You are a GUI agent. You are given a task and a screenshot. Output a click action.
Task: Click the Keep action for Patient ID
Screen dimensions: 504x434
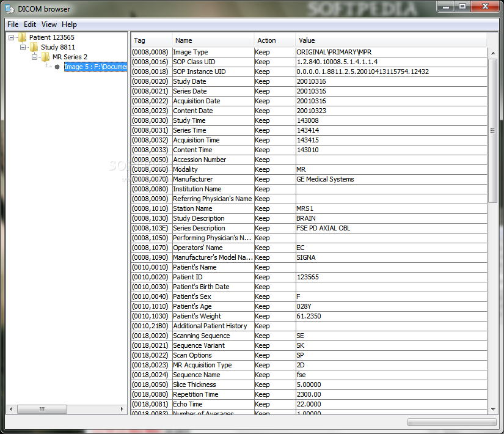(x=275, y=277)
